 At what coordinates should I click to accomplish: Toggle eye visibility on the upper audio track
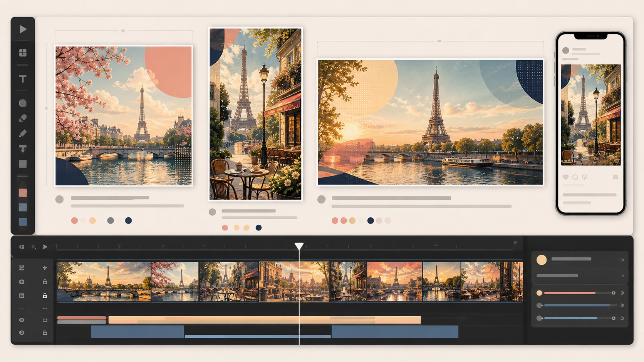(x=22, y=320)
